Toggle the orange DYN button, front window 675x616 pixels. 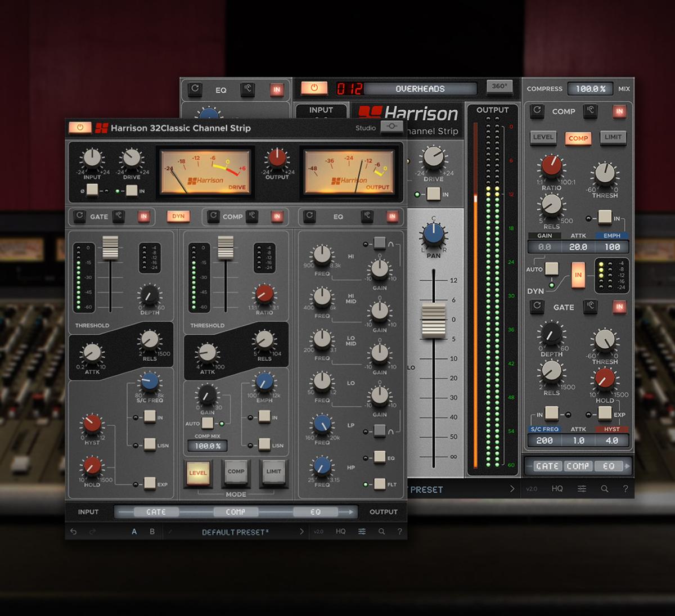click(178, 216)
